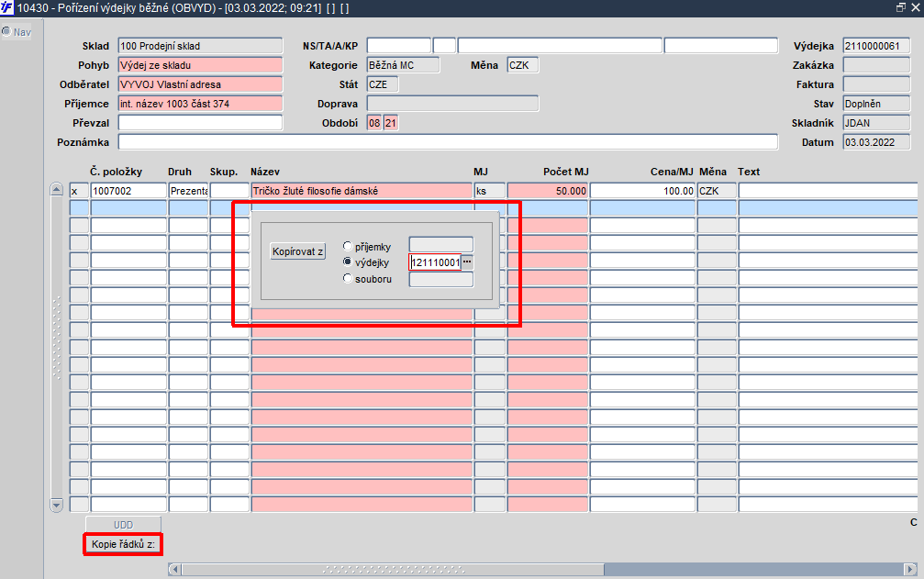
Task: Click the Kopie řádků z: button
Action: [x=123, y=544]
